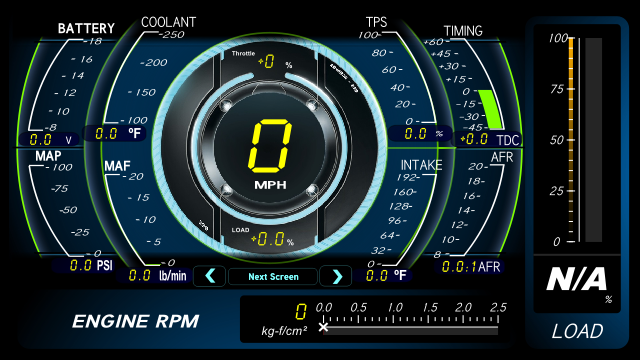Select the green timing indicator bar
This screenshot has height=360, width=640.
pyautogui.click(x=491, y=109)
